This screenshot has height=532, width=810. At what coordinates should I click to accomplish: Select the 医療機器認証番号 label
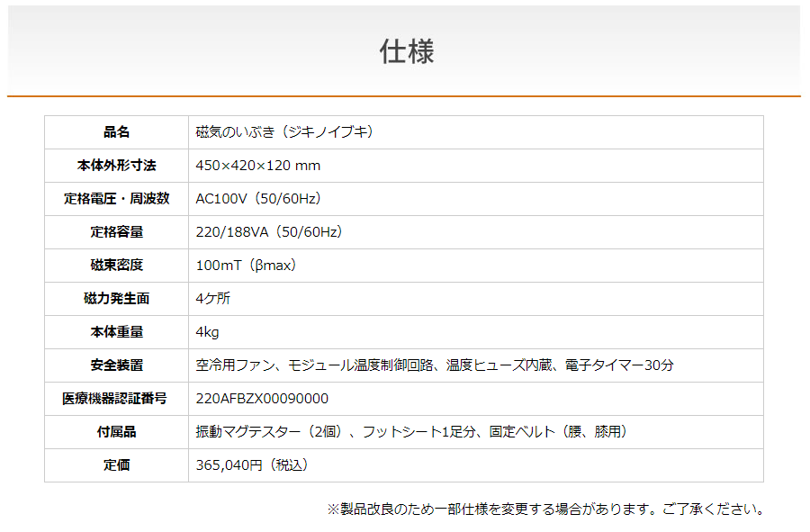point(114,398)
